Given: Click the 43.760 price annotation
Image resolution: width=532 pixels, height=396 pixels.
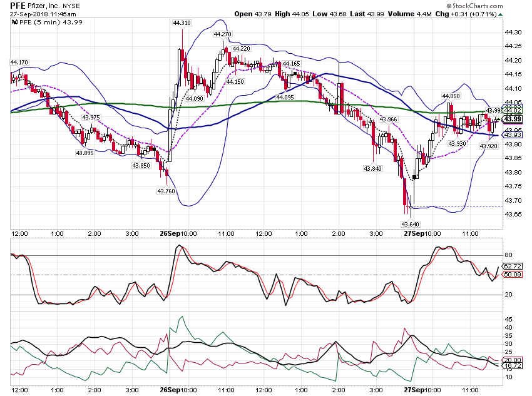Looking at the screenshot, I should coord(166,191).
